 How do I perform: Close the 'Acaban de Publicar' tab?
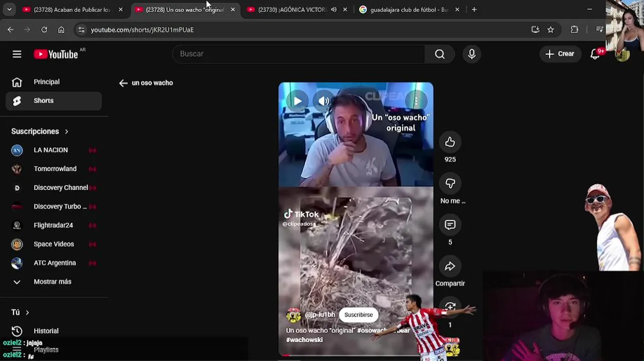[x=120, y=10]
